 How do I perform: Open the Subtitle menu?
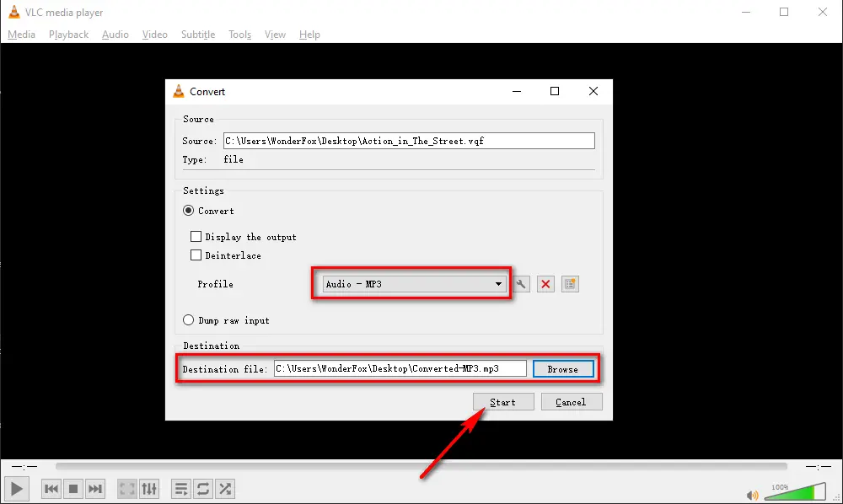tap(198, 35)
